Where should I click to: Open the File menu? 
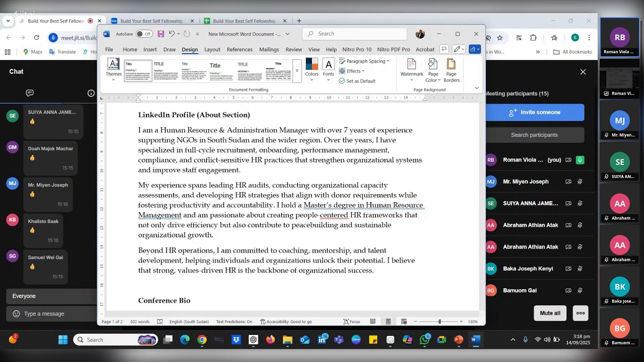tap(109, 49)
